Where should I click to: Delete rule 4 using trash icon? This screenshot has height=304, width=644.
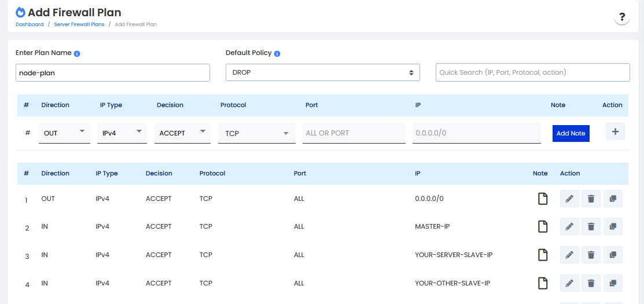click(x=591, y=283)
